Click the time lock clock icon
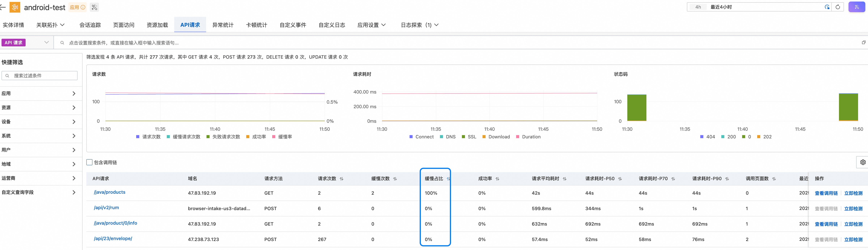The image size is (868, 250). pos(827,7)
